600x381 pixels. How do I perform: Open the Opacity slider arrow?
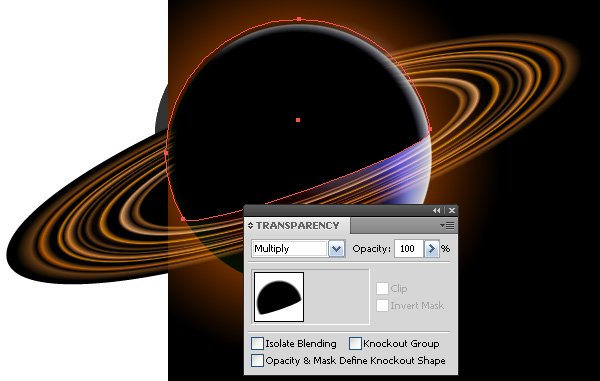pos(432,249)
